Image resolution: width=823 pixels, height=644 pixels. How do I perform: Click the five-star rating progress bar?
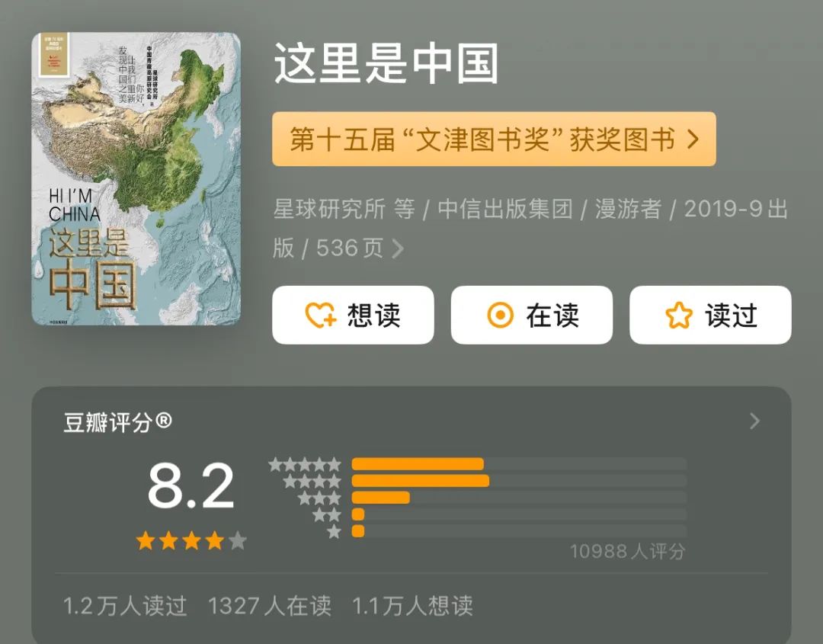click(x=418, y=463)
